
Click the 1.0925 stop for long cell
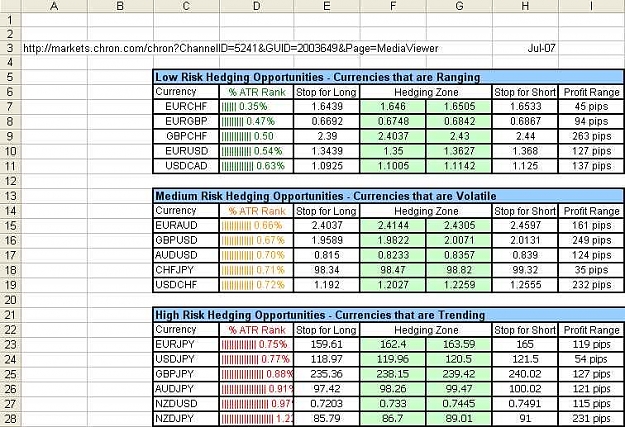click(327, 166)
